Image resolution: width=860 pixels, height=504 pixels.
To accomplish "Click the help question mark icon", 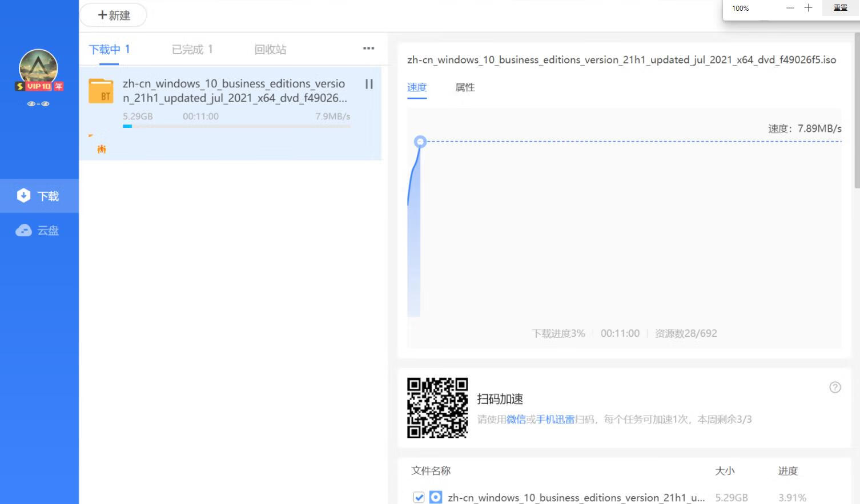I will tap(834, 388).
